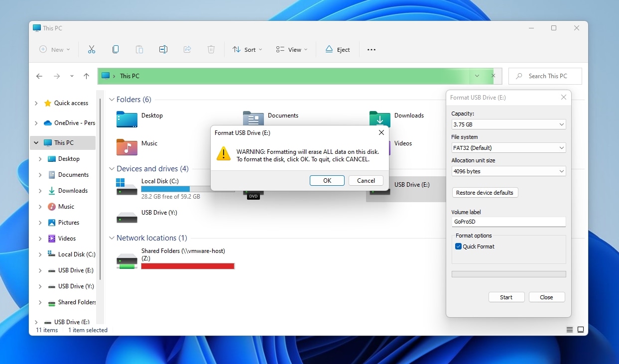Click the Volume label input field
619x364 pixels.
pyautogui.click(x=508, y=222)
